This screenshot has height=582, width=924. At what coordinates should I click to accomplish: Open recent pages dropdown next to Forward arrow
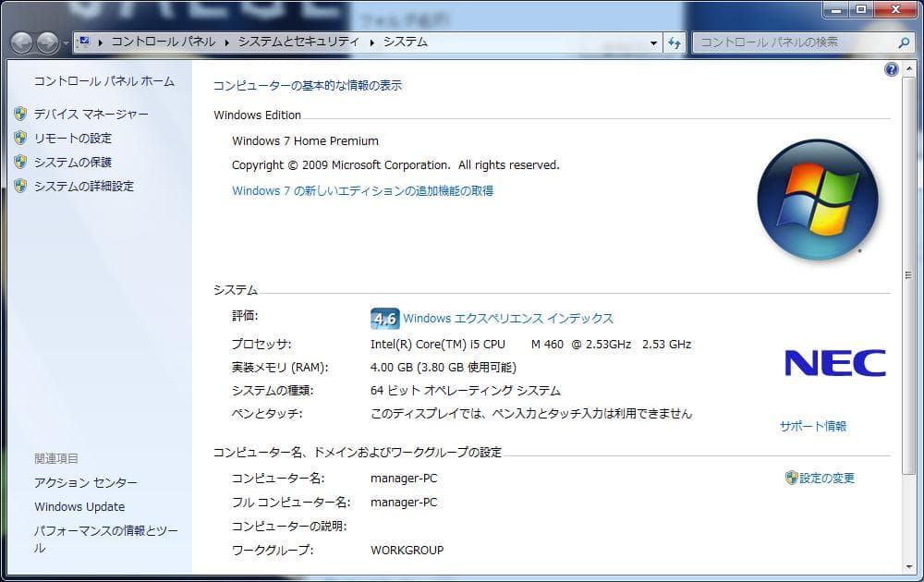[x=66, y=43]
